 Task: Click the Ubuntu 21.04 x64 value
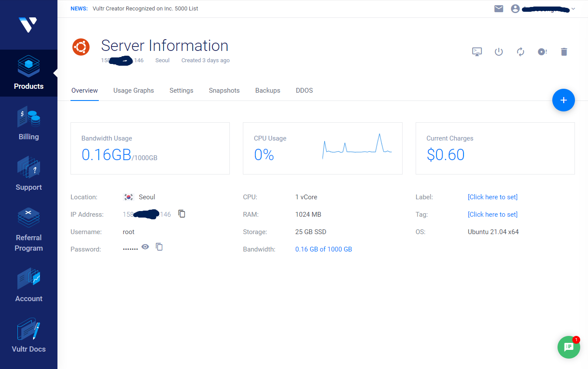(493, 232)
